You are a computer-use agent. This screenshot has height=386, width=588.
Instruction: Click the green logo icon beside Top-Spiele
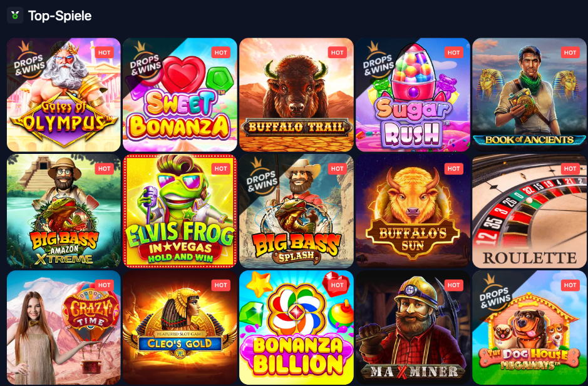pyautogui.click(x=15, y=16)
